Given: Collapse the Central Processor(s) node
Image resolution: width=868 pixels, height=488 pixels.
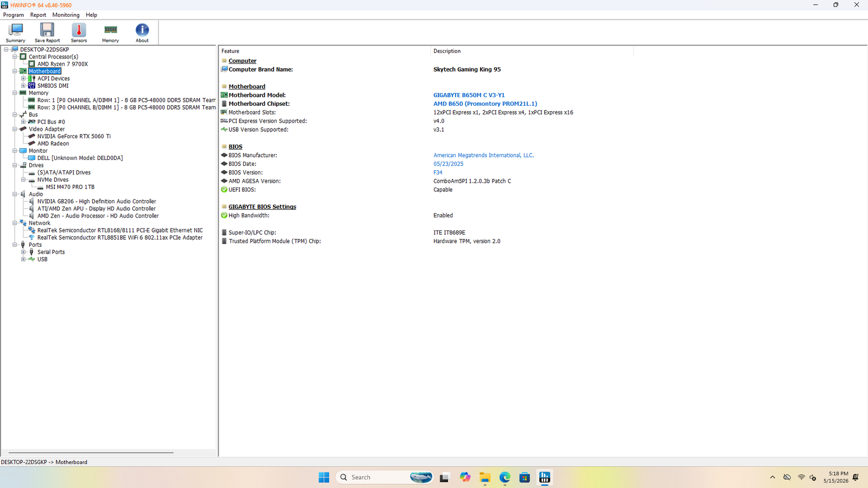Looking at the screenshot, I should (x=15, y=56).
